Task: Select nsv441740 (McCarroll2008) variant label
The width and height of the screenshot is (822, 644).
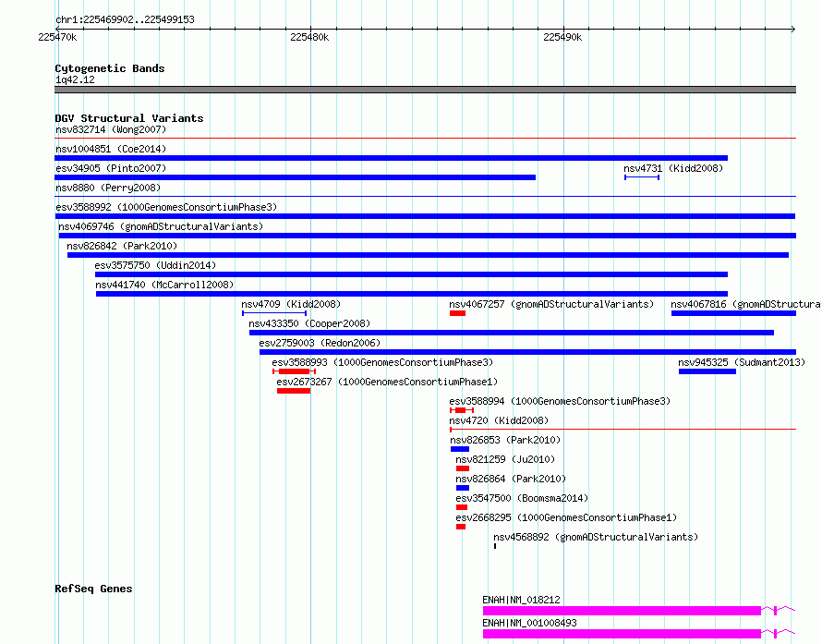Action: 164,285
